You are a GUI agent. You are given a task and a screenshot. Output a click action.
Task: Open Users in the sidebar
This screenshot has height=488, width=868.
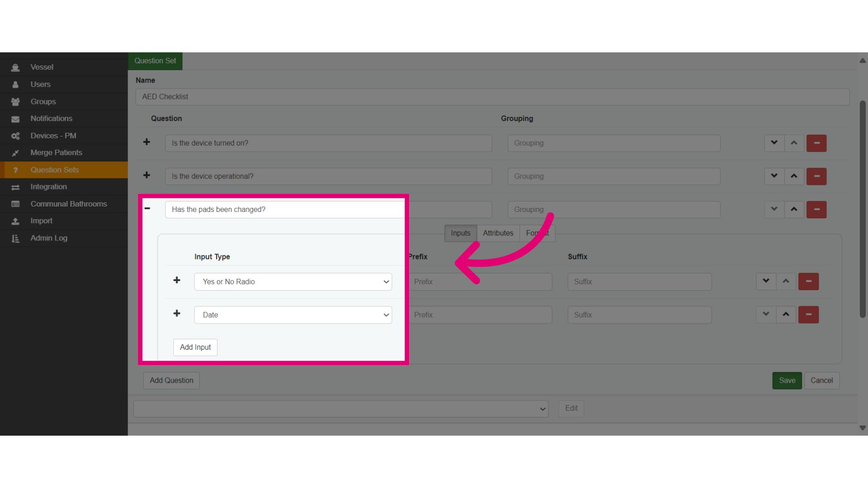pyautogui.click(x=64, y=84)
